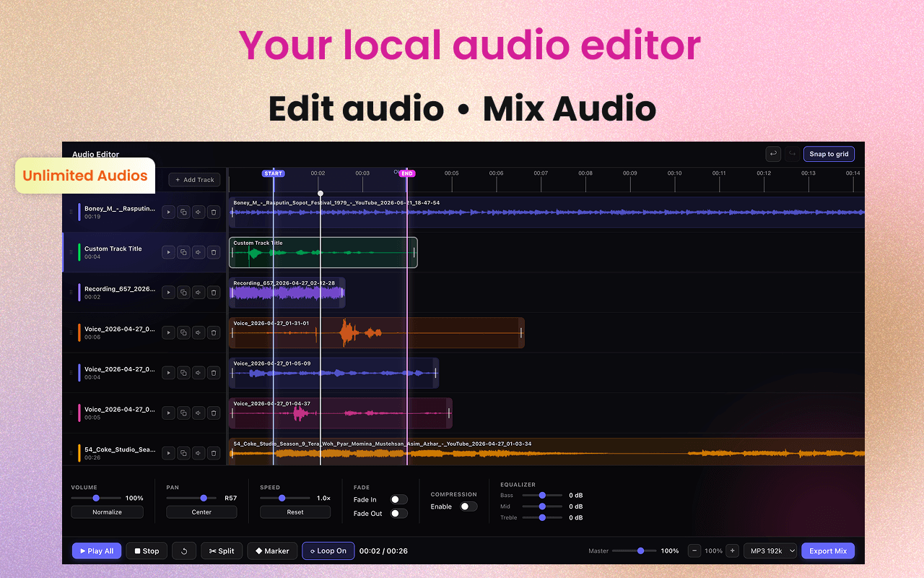Play the Custom Track Title track
Viewport: 924px width, 578px height.
tap(168, 252)
